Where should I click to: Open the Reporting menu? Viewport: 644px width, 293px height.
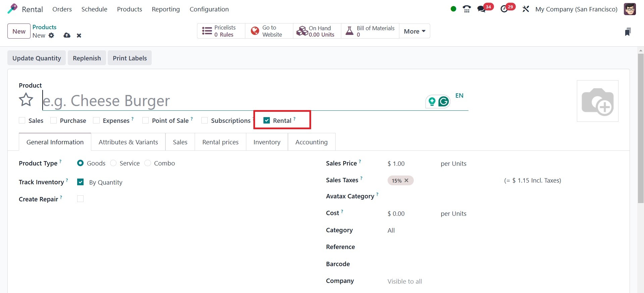[166, 9]
